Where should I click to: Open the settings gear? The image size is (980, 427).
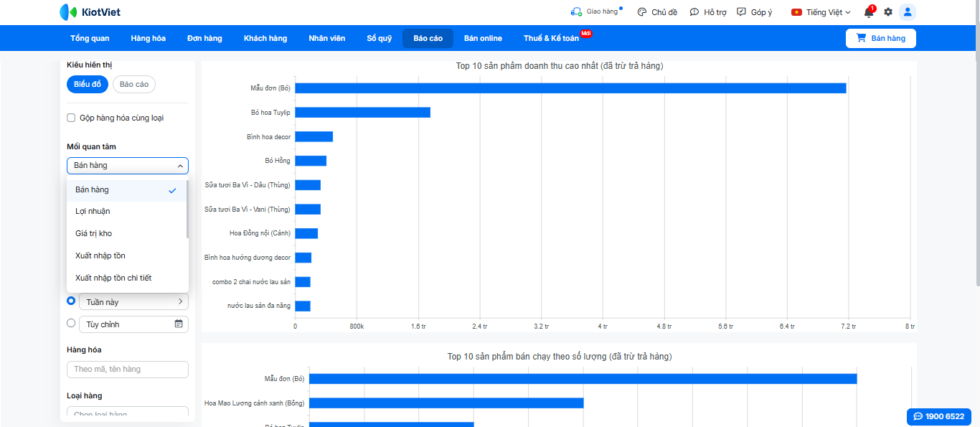tap(888, 12)
